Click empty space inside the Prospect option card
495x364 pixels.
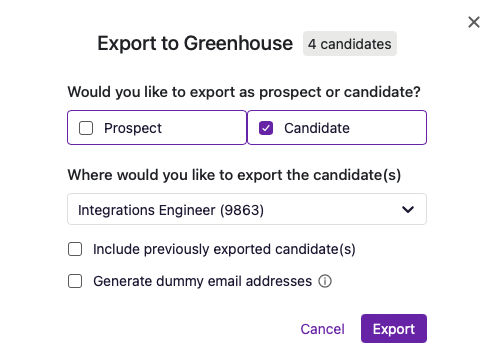click(x=204, y=128)
